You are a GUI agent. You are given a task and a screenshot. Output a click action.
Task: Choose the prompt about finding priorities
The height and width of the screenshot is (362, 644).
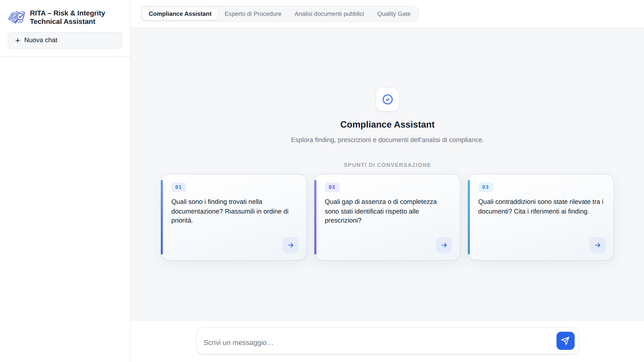tap(230, 211)
